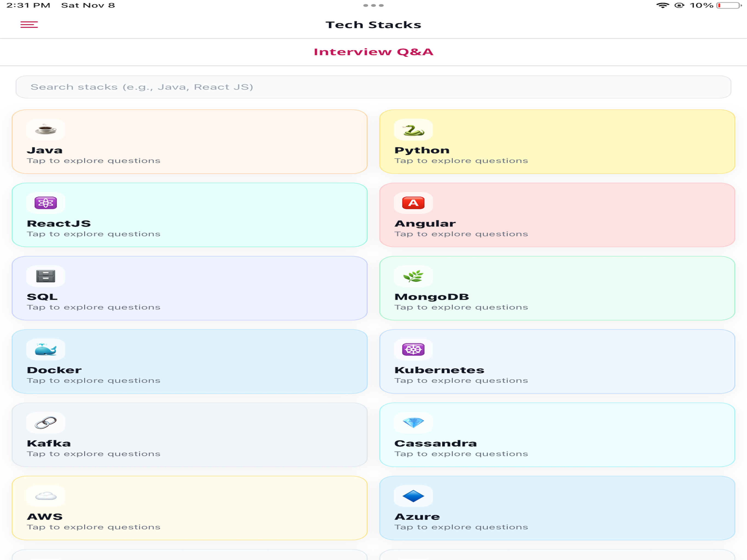Open the ReactJS card's explore questions text
747x560 pixels.
pyautogui.click(x=94, y=234)
